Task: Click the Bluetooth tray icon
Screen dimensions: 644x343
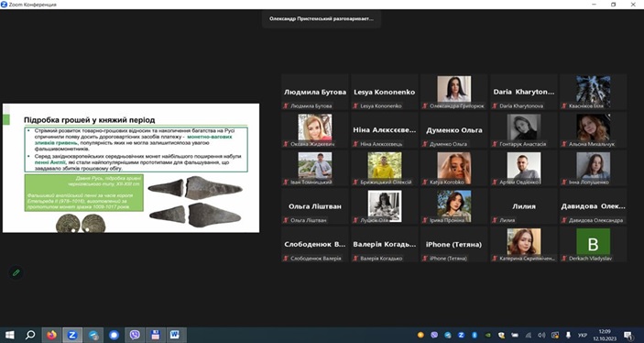Action: 475,335
